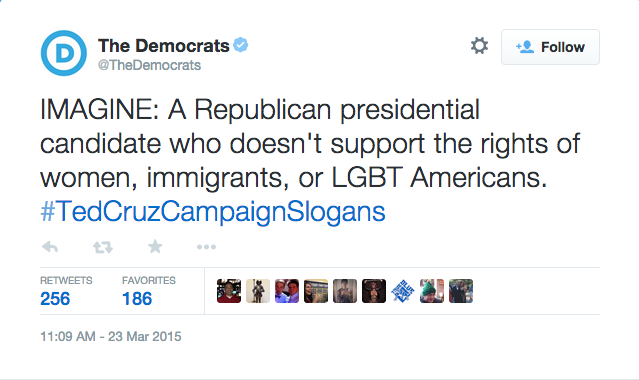
Task: Click the third avatar showing two people
Action: pyautogui.click(x=287, y=291)
